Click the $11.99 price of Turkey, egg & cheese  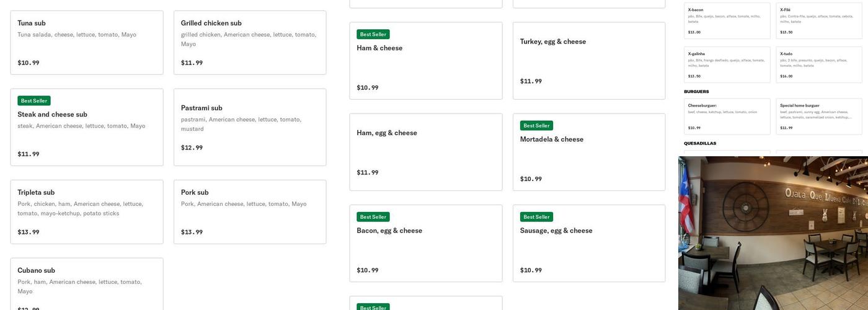point(531,81)
